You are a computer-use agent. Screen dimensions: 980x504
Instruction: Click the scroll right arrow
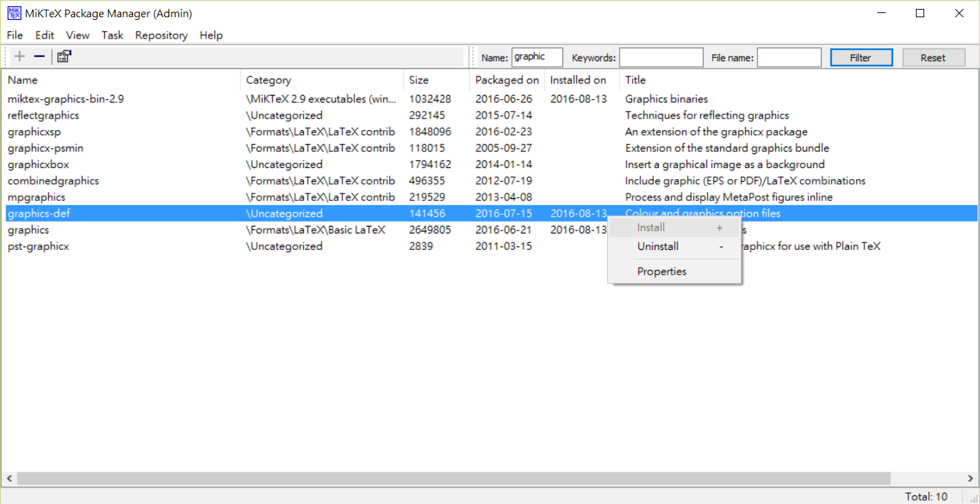pos(970,479)
